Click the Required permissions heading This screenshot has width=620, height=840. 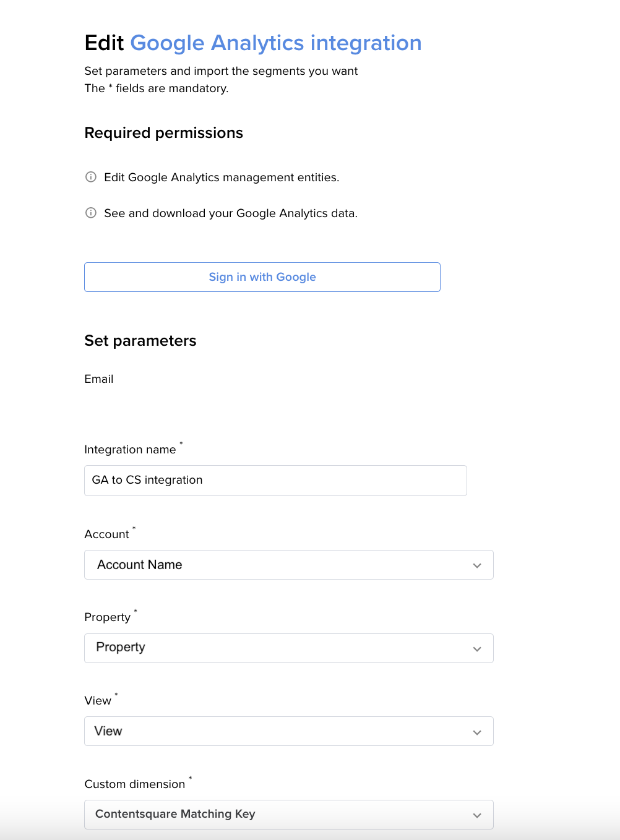[163, 132]
